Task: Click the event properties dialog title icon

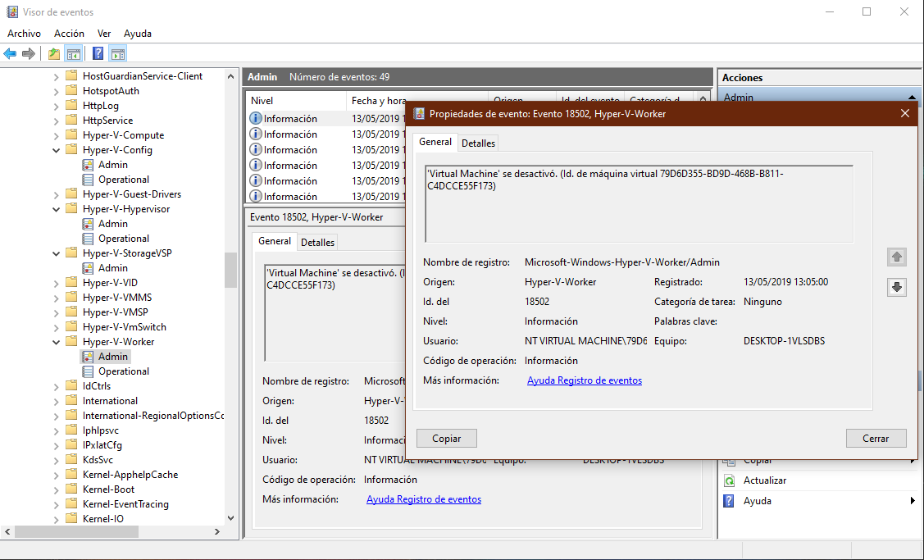Action: (419, 114)
